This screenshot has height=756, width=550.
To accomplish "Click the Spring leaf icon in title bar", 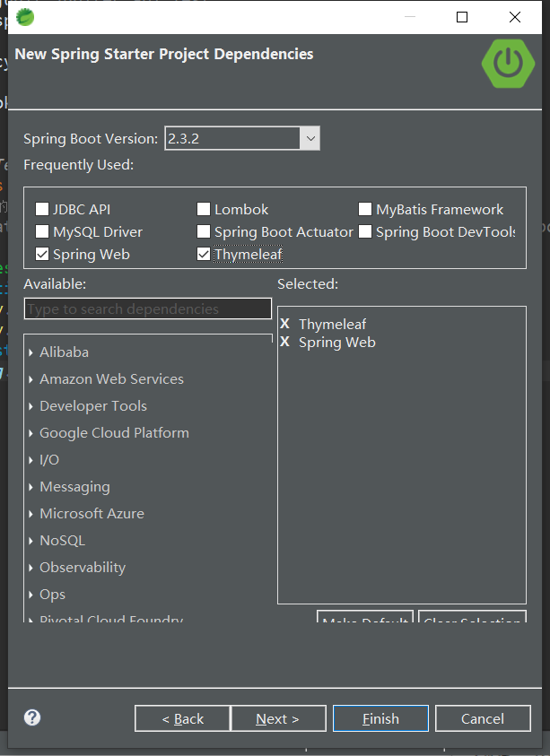I will (x=25, y=17).
